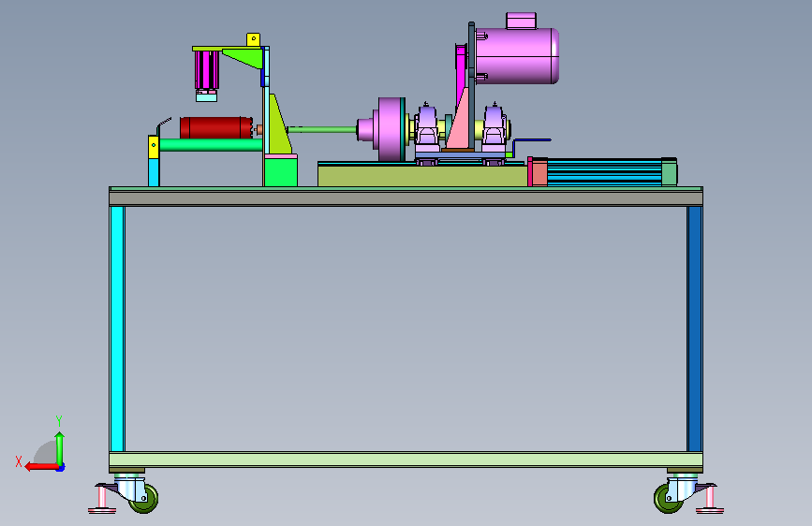
Task: Pick the right pink leveling foot
Action: click(710, 500)
